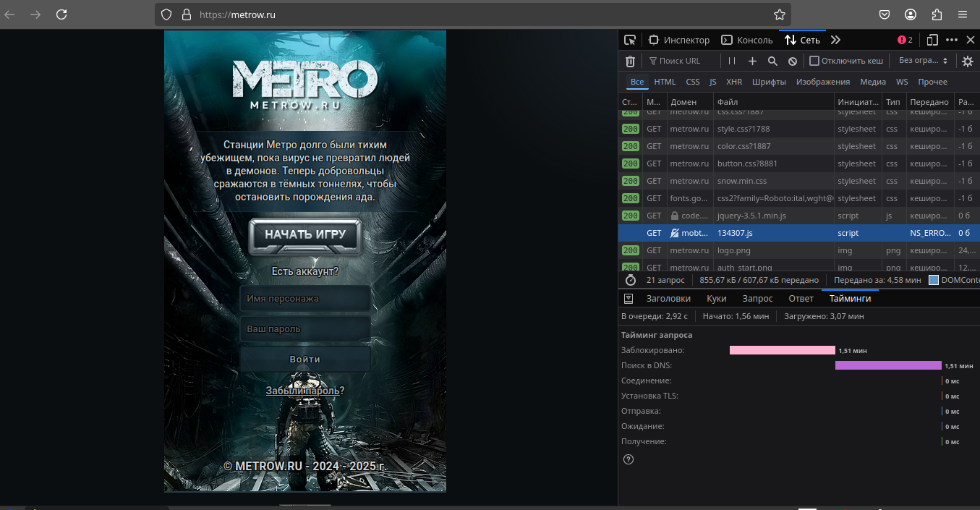The width and height of the screenshot is (980, 510).
Task: Follow the "Забыли пароль?" link
Action: [x=304, y=391]
